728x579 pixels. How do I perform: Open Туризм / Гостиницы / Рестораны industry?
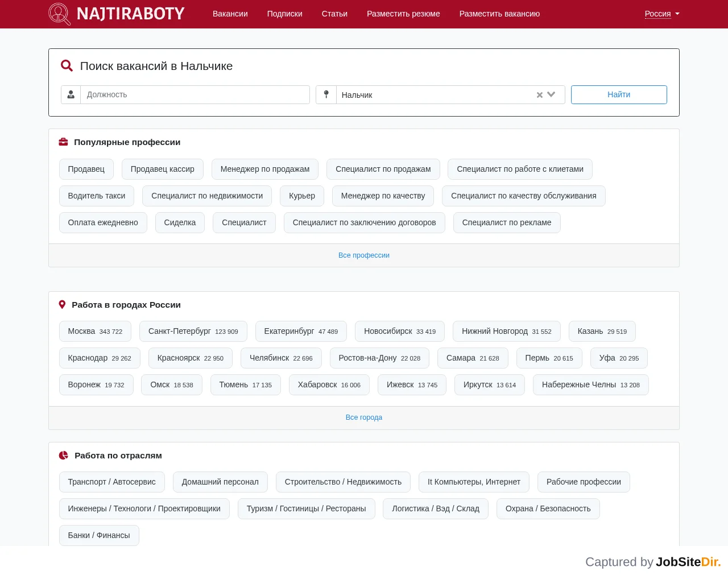pyautogui.click(x=307, y=508)
